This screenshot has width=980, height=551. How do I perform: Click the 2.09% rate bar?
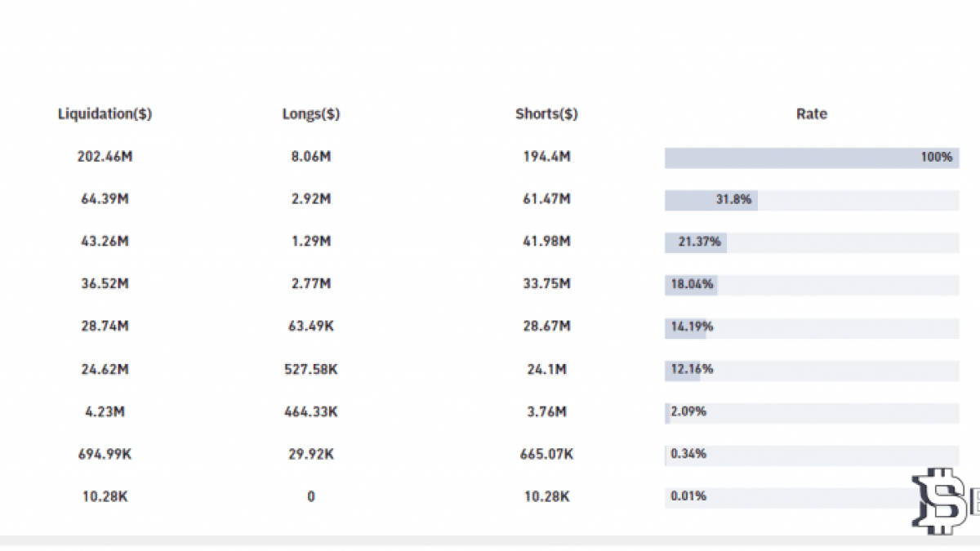812,412
